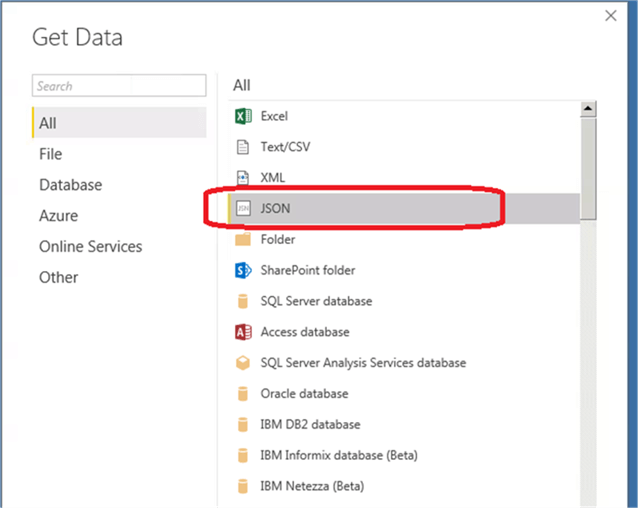Screen dimensions: 638x508
Task: Click the scrollbar up arrow
Action: (588, 108)
